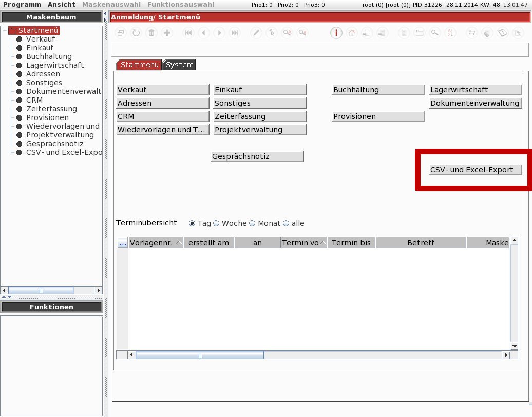Click the CSV- und Excel-Export button

[x=476, y=170]
